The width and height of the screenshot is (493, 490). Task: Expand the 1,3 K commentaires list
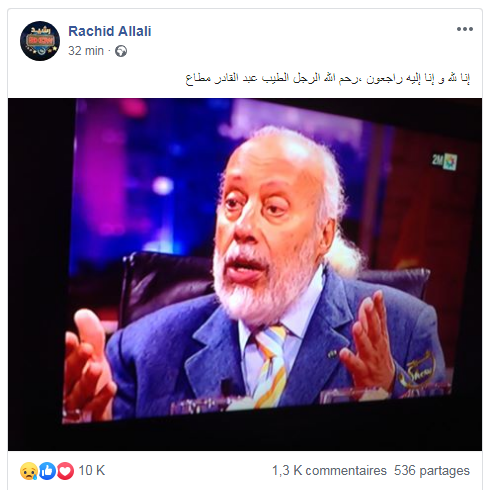point(329,471)
